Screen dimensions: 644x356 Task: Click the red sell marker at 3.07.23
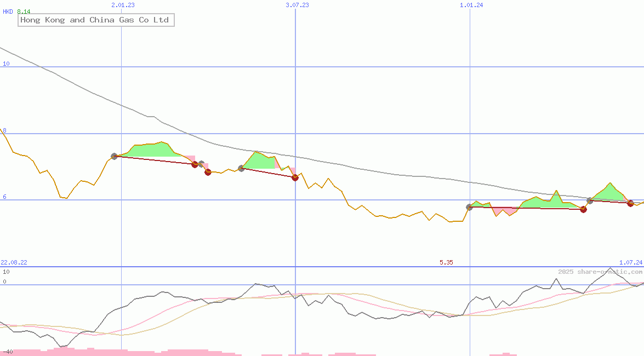coord(295,177)
